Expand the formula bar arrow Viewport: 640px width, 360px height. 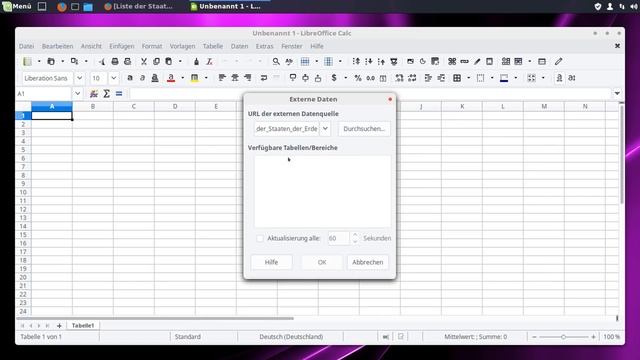pyautogui.click(x=617, y=93)
